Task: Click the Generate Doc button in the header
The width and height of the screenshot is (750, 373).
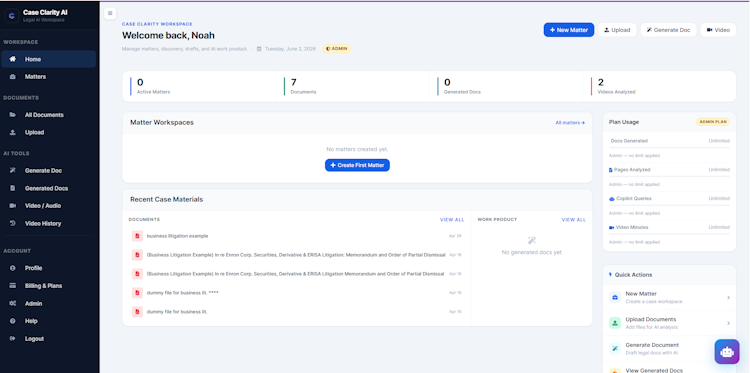Action: [668, 30]
